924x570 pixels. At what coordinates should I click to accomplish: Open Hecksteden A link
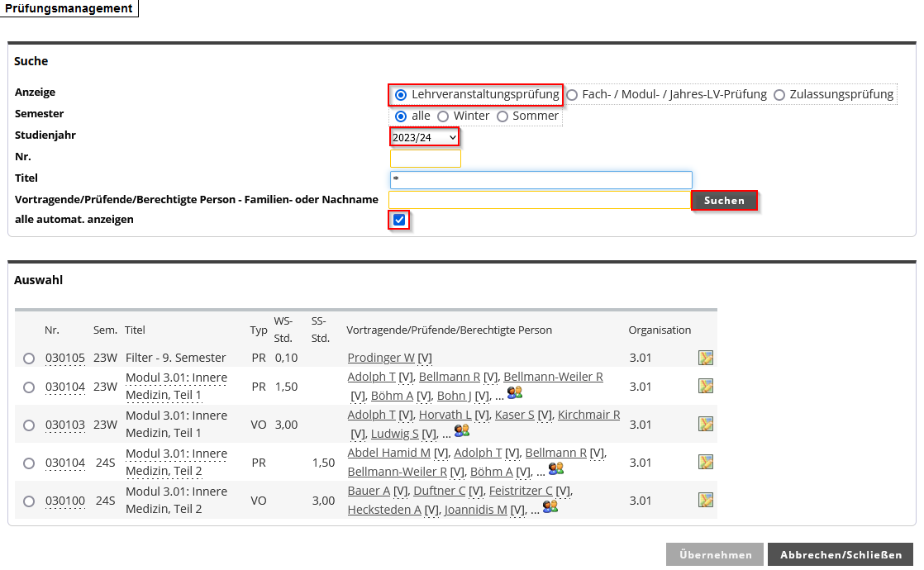[384, 510]
